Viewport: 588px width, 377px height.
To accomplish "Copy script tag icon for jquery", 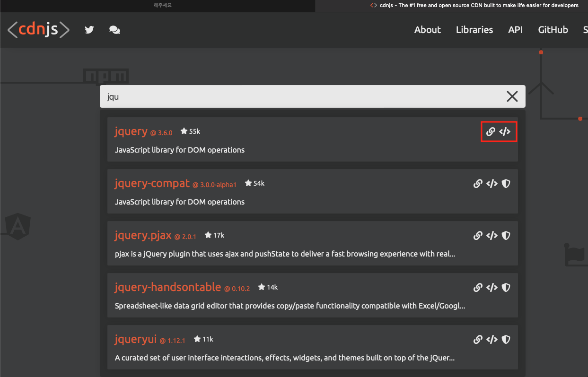I will click(505, 132).
